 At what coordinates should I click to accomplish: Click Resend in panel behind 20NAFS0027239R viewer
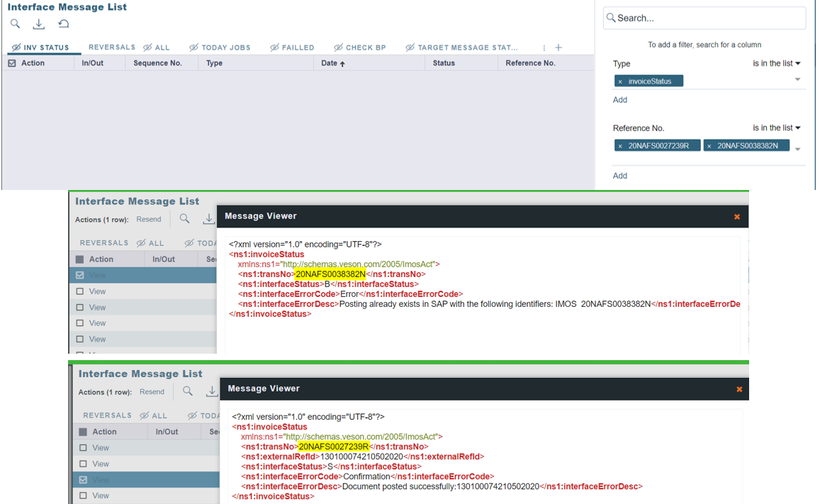click(152, 391)
